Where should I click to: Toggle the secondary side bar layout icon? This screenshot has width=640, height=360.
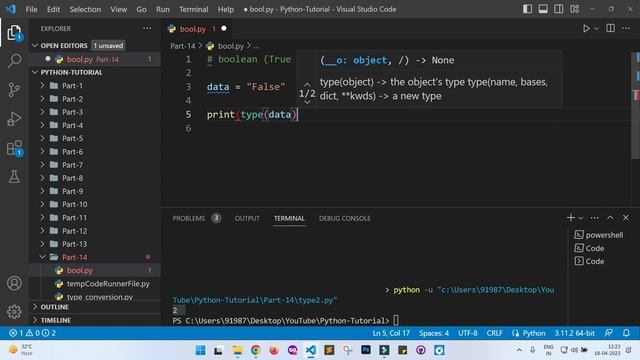559,9
